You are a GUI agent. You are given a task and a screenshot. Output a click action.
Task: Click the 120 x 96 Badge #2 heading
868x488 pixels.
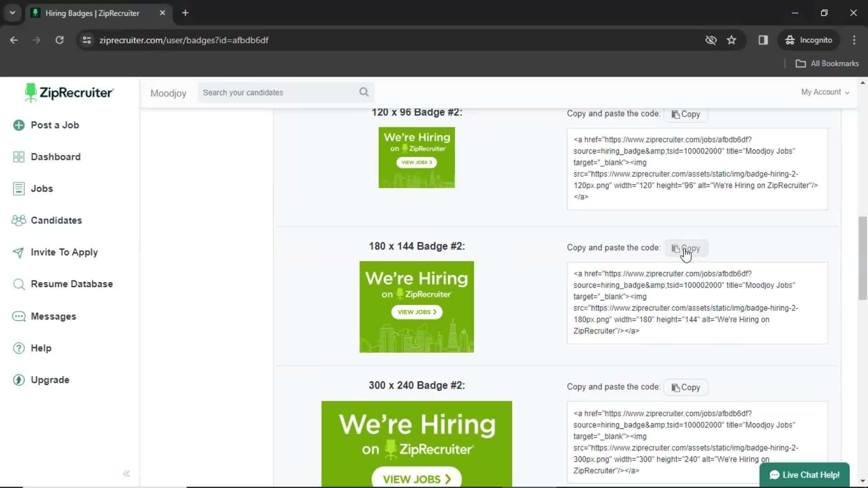[417, 113]
